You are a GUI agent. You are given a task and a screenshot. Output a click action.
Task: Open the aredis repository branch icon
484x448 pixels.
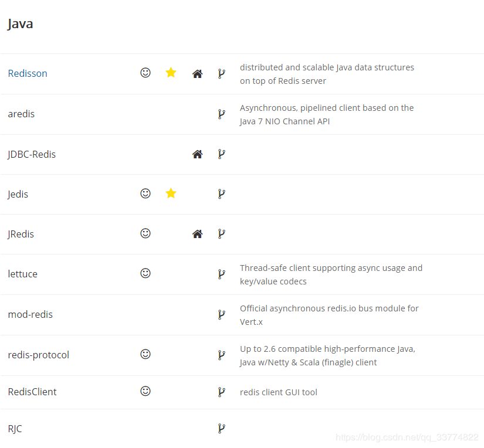click(x=221, y=114)
